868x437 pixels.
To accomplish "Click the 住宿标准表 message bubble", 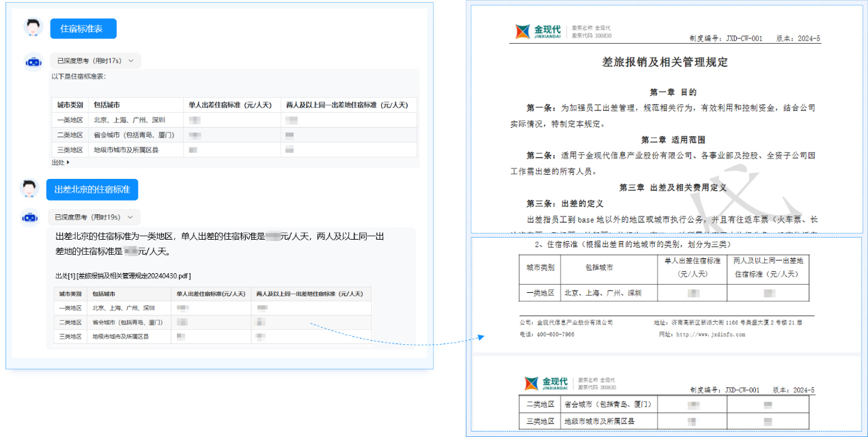I will (83, 29).
